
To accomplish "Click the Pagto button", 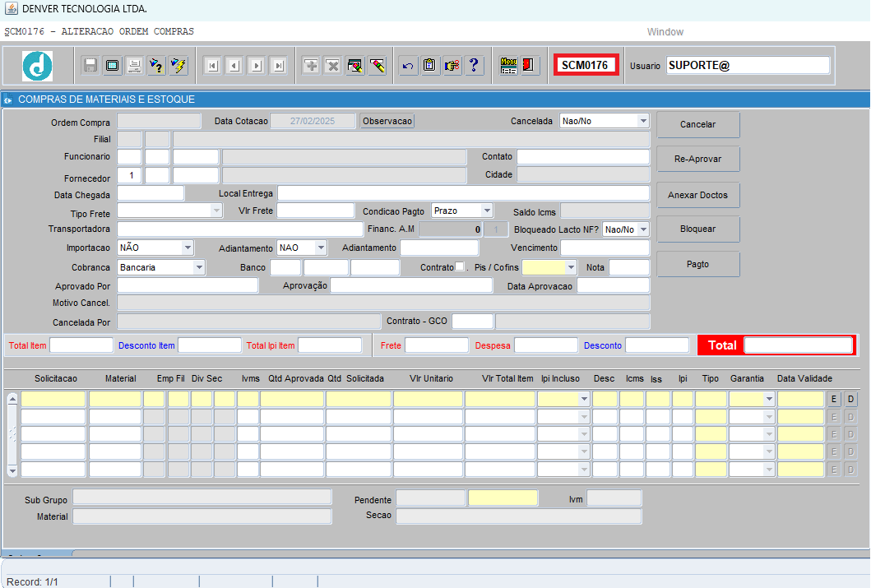I will pyautogui.click(x=697, y=264).
